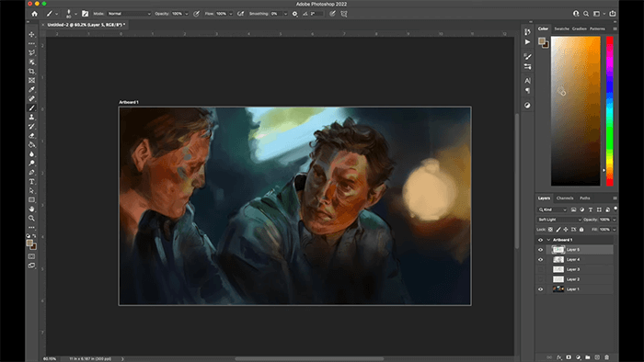Pick a color in the orange color field
This screenshot has width=644, height=362.
(575, 111)
